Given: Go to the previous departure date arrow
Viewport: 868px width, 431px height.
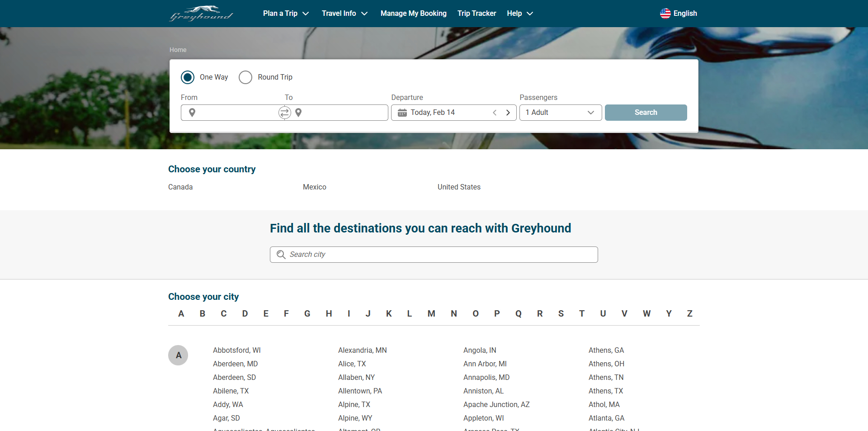Looking at the screenshot, I should 495,113.
